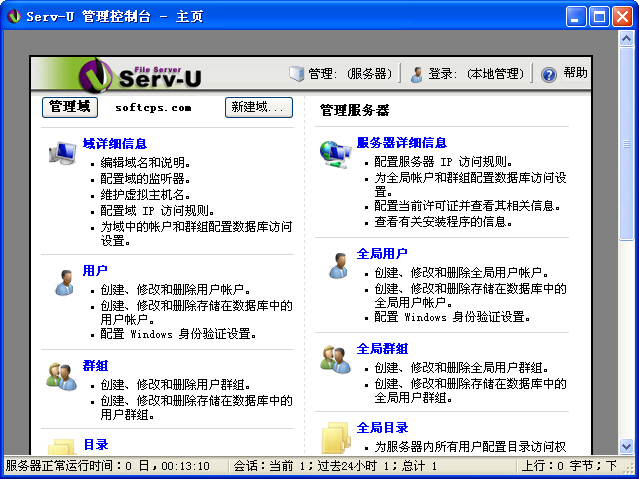
Task: Open the 群组 link
Action: 95,366
